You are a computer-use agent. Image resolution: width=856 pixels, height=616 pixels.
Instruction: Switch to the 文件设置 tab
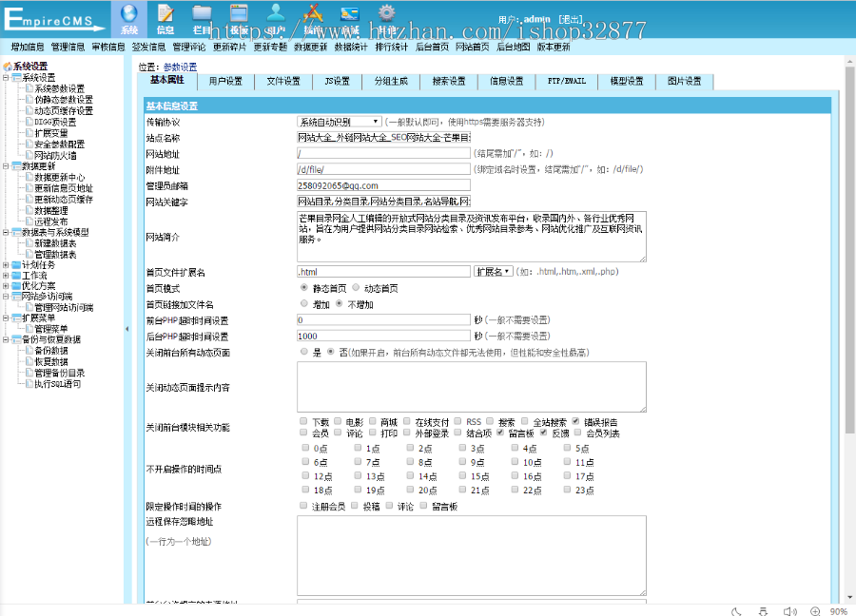point(283,82)
